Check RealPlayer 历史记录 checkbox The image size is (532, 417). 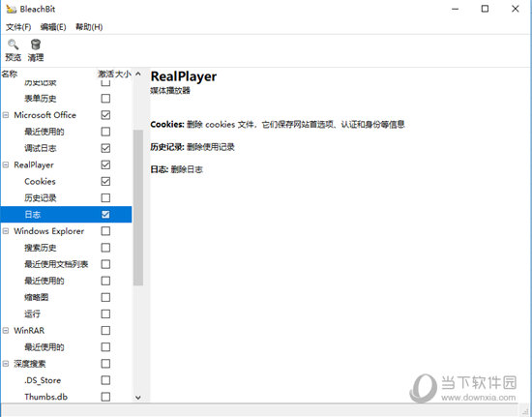click(105, 197)
